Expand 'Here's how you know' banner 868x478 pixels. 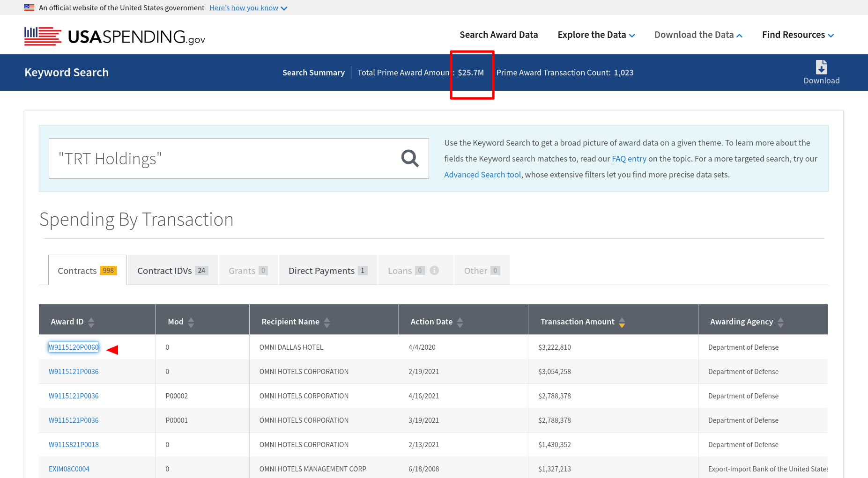click(x=248, y=7)
